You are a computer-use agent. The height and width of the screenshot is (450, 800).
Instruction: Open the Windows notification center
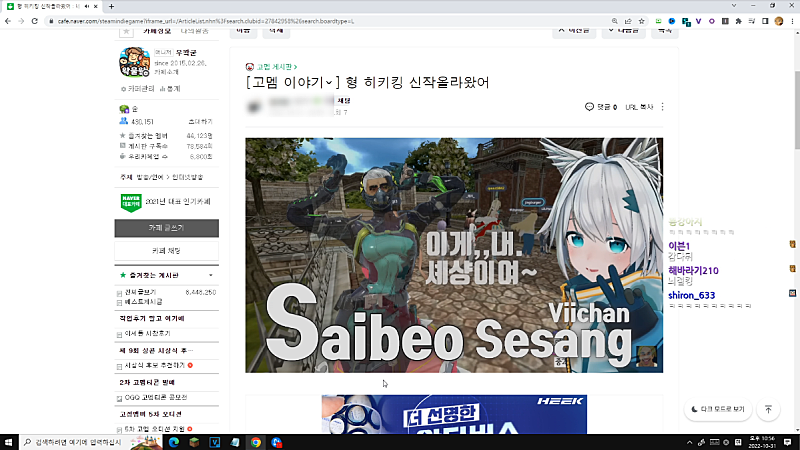point(788,442)
